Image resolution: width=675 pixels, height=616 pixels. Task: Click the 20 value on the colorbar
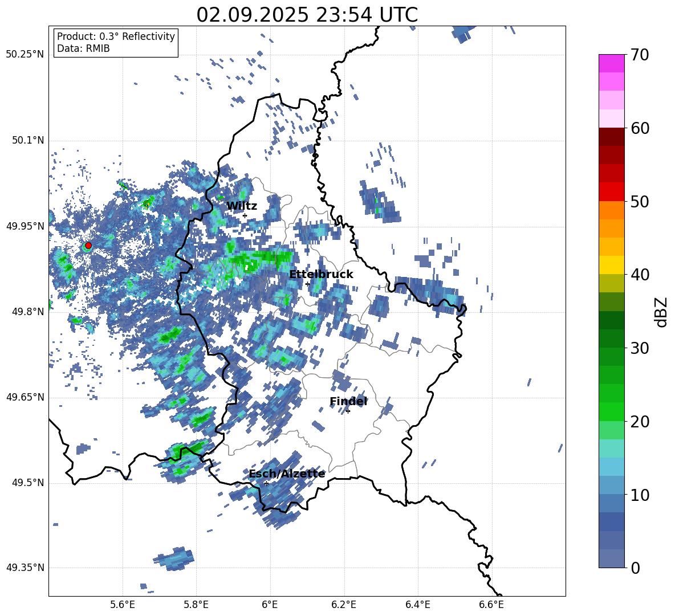[640, 422]
